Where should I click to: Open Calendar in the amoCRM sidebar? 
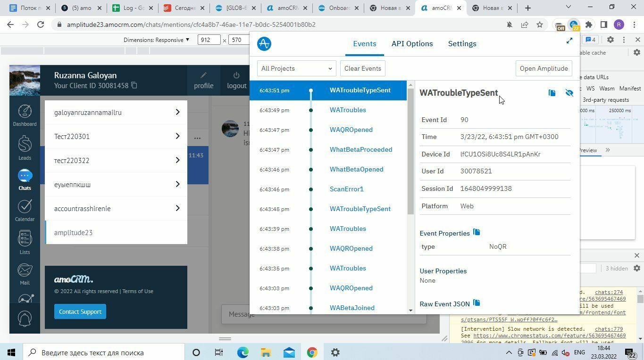pyautogui.click(x=25, y=211)
